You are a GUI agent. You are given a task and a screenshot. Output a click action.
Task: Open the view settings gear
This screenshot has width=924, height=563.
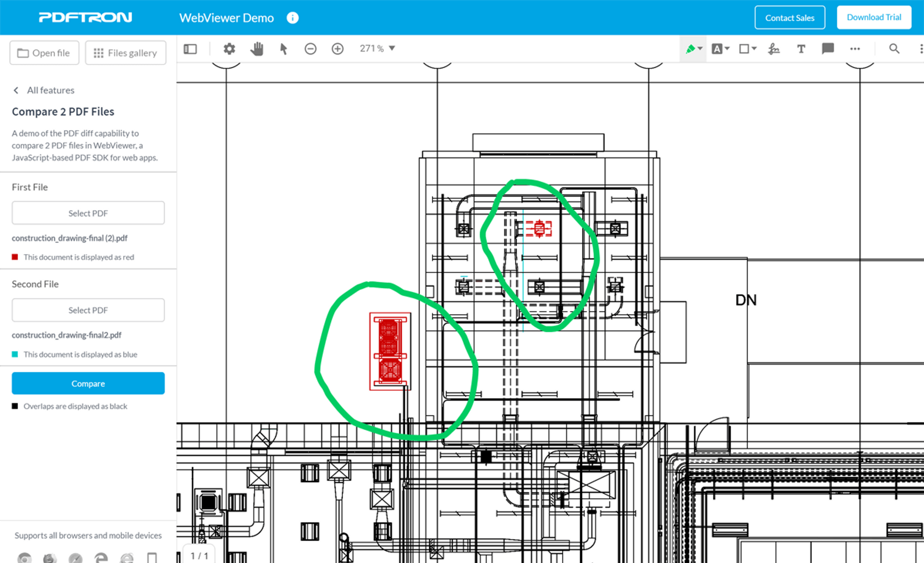[x=229, y=49]
